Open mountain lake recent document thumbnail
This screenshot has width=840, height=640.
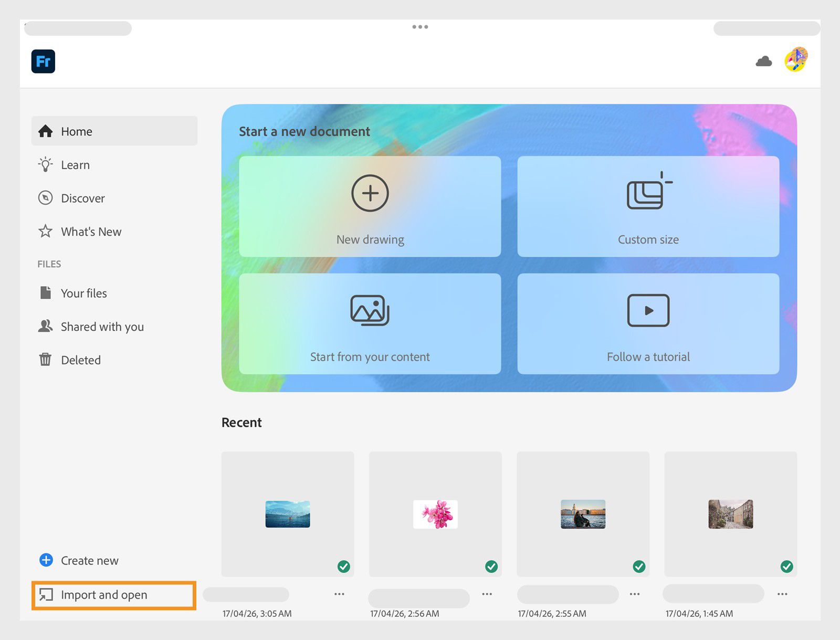288,514
